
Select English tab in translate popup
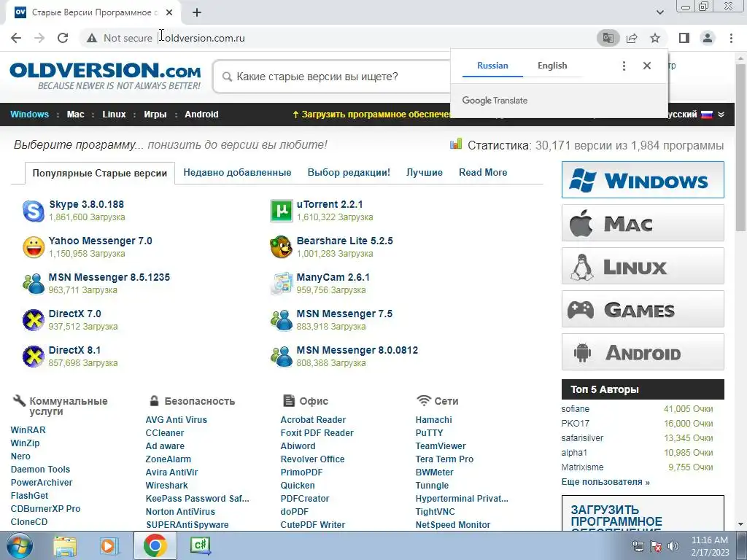(x=552, y=66)
